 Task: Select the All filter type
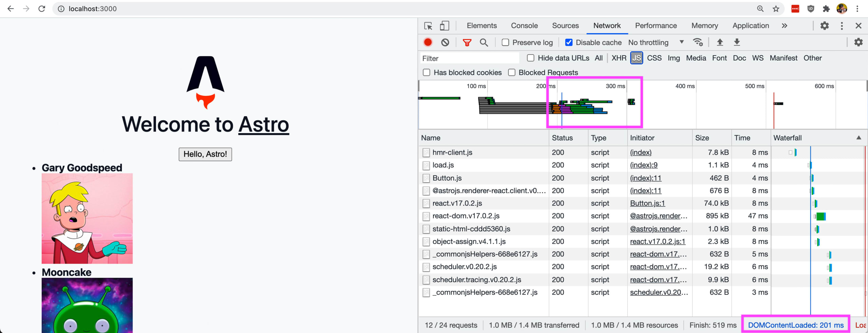coord(598,58)
